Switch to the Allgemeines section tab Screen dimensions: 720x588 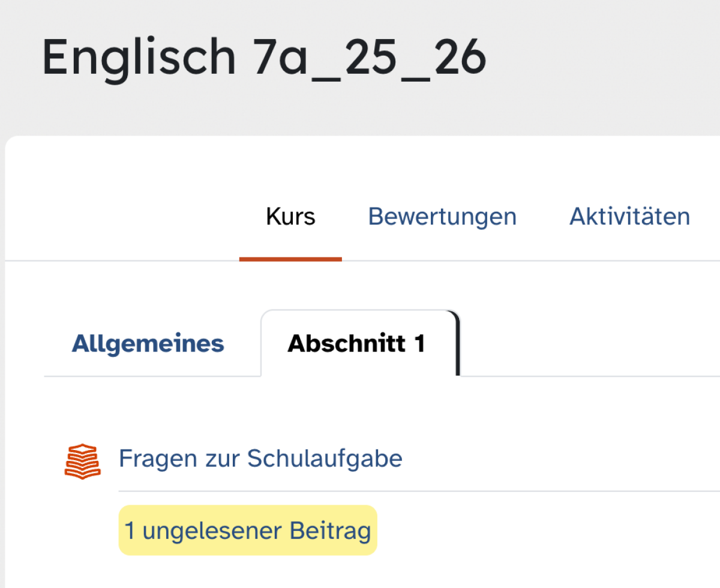point(148,344)
